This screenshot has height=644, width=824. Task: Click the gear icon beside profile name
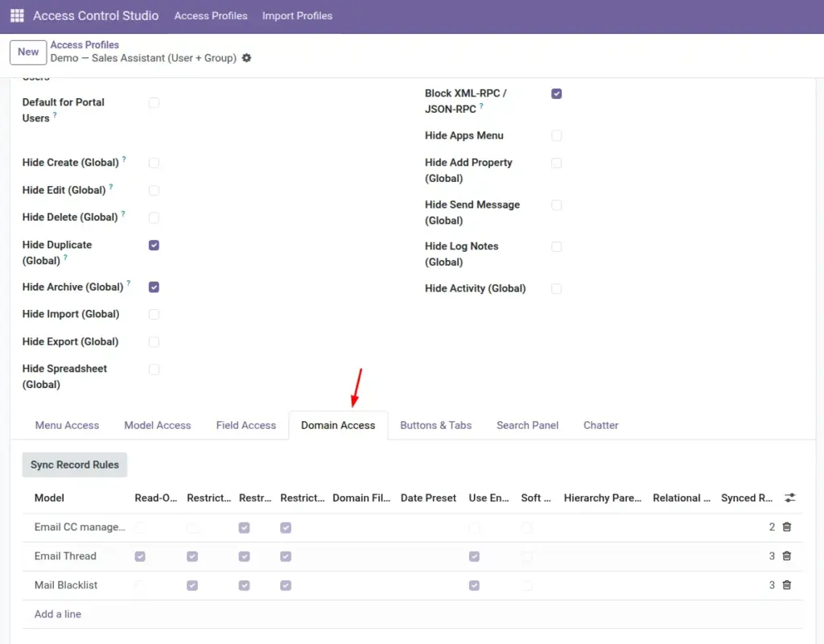tap(246, 58)
